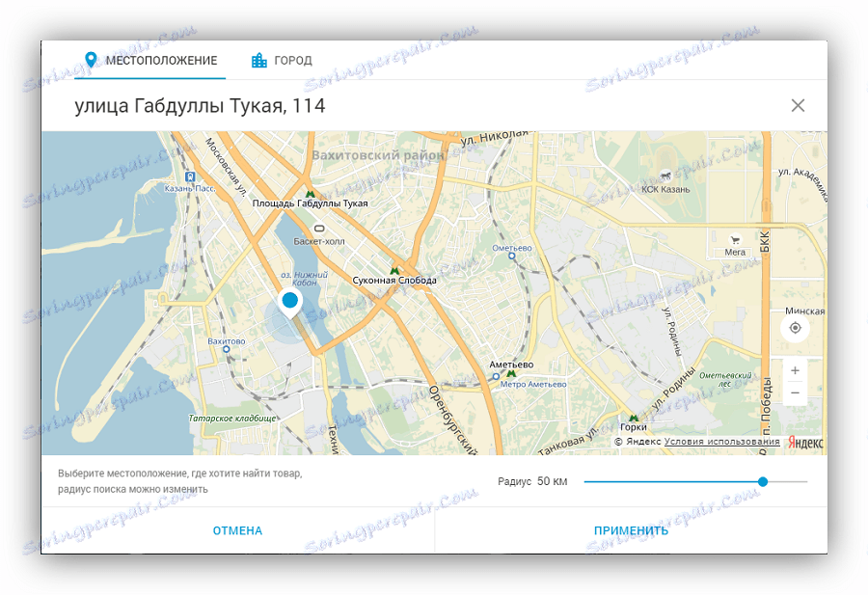Click the Татарское кладбище label
The height and width of the screenshot is (595, 868).
pyautogui.click(x=231, y=419)
